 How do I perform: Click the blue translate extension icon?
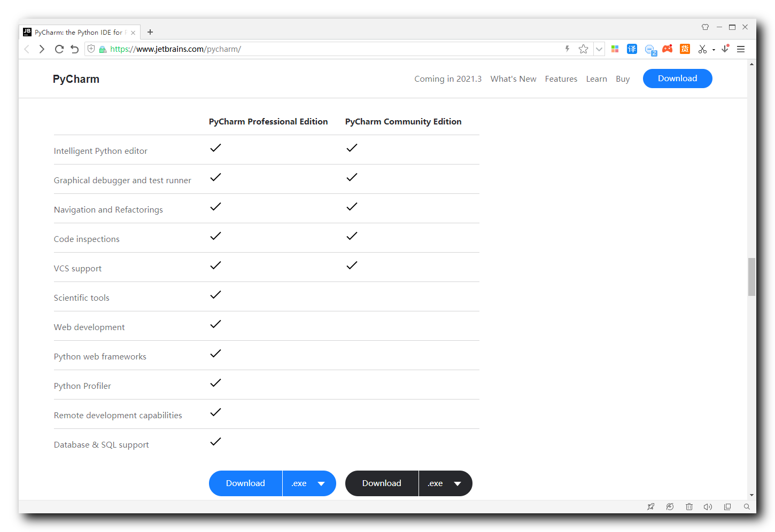632,49
